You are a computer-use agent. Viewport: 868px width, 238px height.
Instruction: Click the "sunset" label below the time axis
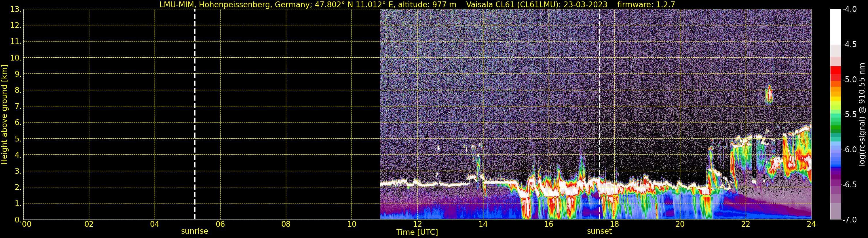click(x=599, y=231)
